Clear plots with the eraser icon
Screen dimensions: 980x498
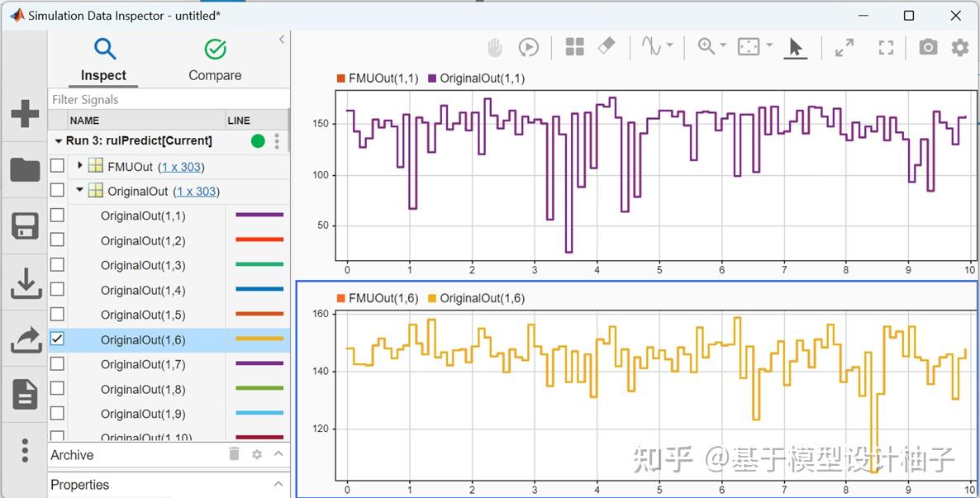click(x=607, y=45)
